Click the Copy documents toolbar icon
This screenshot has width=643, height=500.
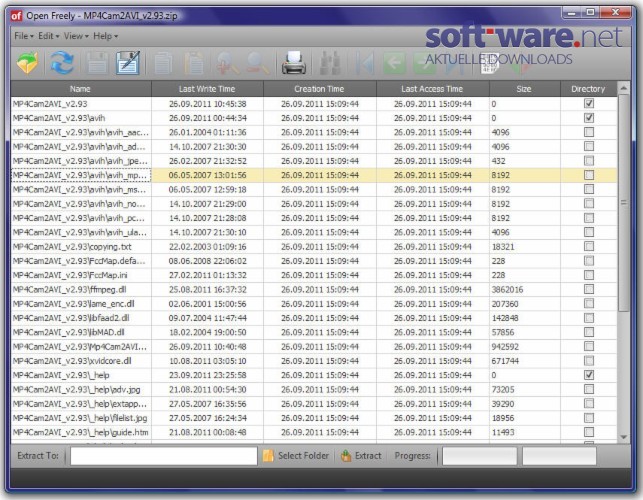(163, 63)
